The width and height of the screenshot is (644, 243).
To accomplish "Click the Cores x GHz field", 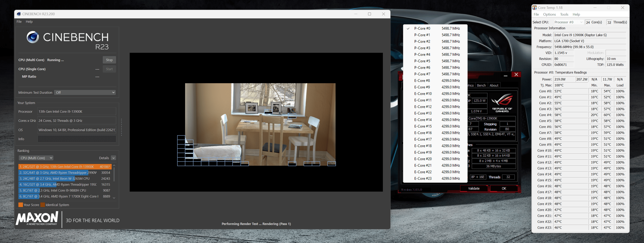I will [77, 121].
